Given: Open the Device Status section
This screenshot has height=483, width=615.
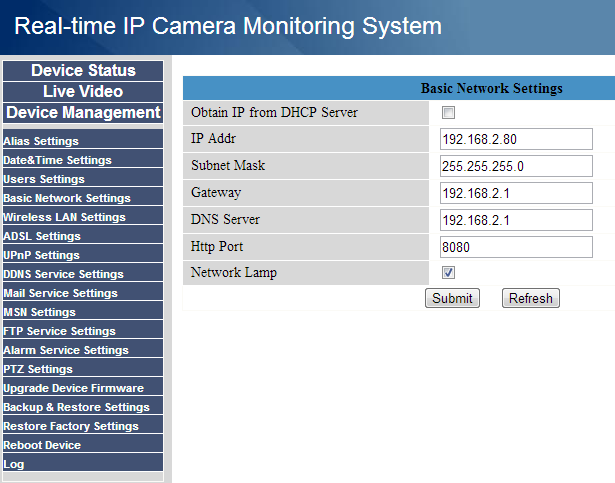Looking at the screenshot, I should coord(83,70).
